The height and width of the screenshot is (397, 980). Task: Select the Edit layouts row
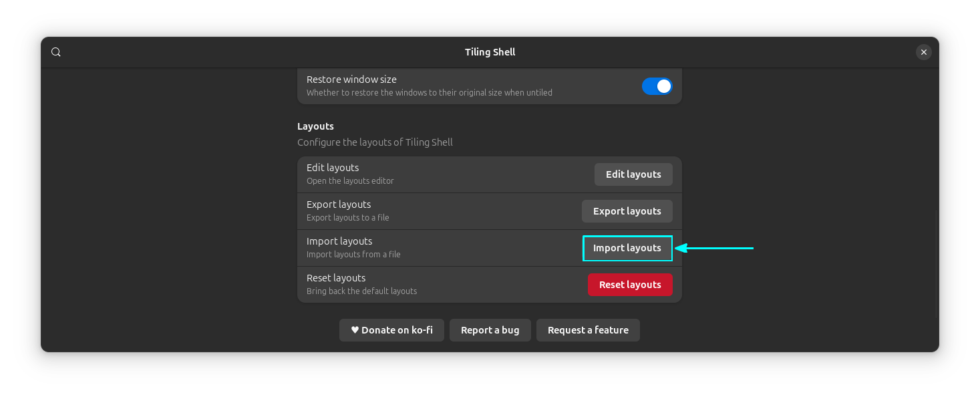coord(401,174)
